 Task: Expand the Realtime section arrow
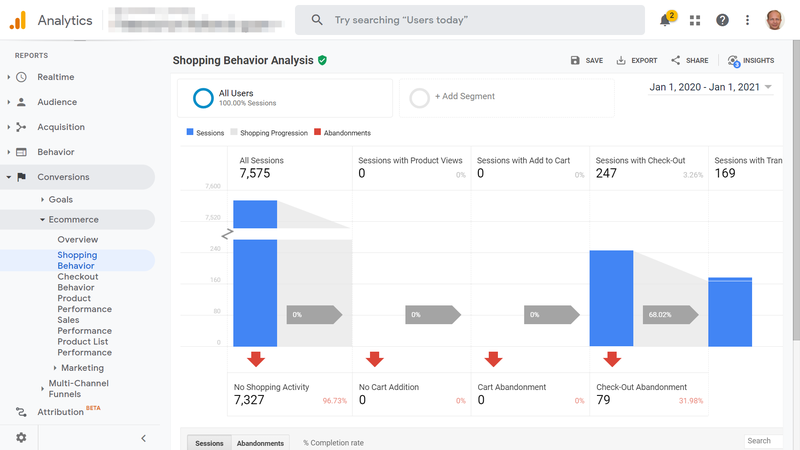click(x=9, y=77)
